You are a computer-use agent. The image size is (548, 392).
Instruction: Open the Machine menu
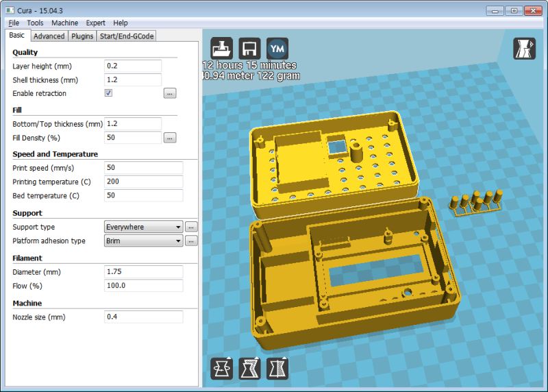click(64, 23)
